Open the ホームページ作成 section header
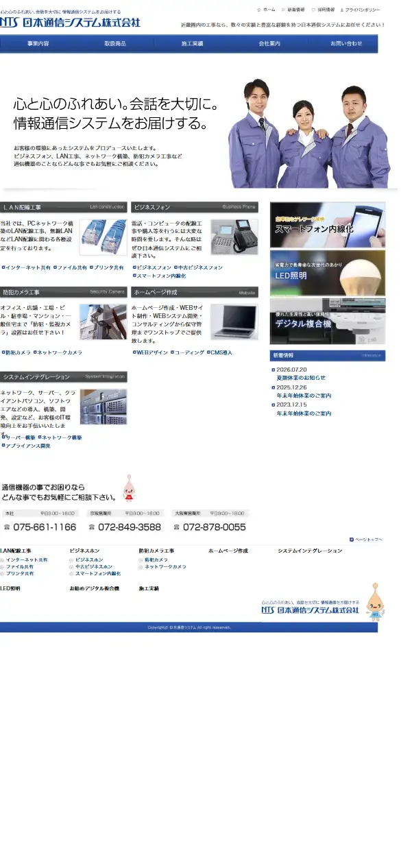401x868 pixels. [x=195, y=292]
